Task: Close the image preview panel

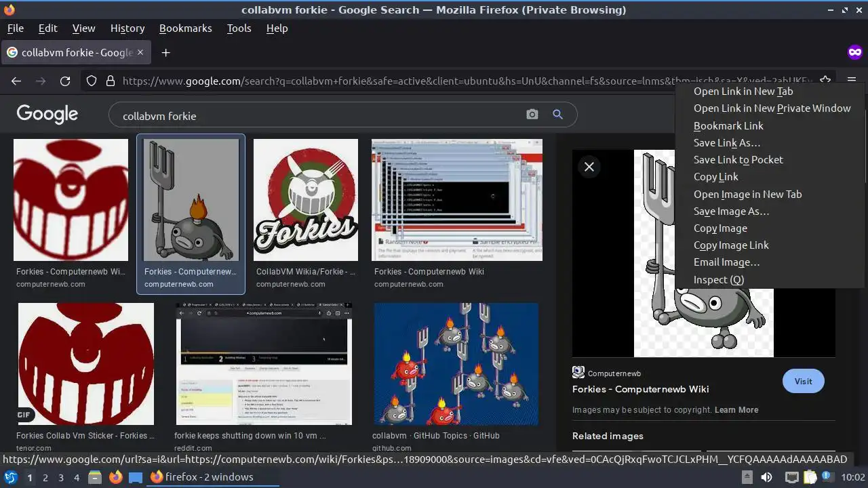Action: (589, 167)
